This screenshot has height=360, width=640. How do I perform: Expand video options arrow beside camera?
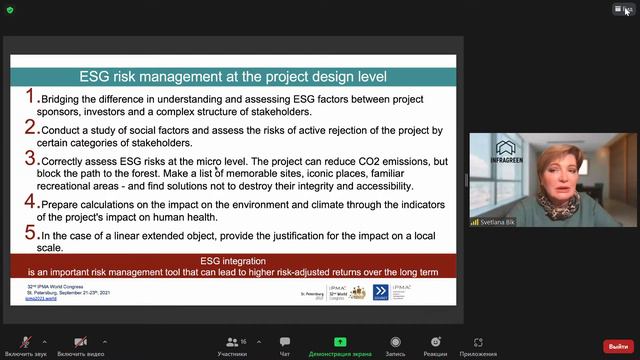point(105,342)
